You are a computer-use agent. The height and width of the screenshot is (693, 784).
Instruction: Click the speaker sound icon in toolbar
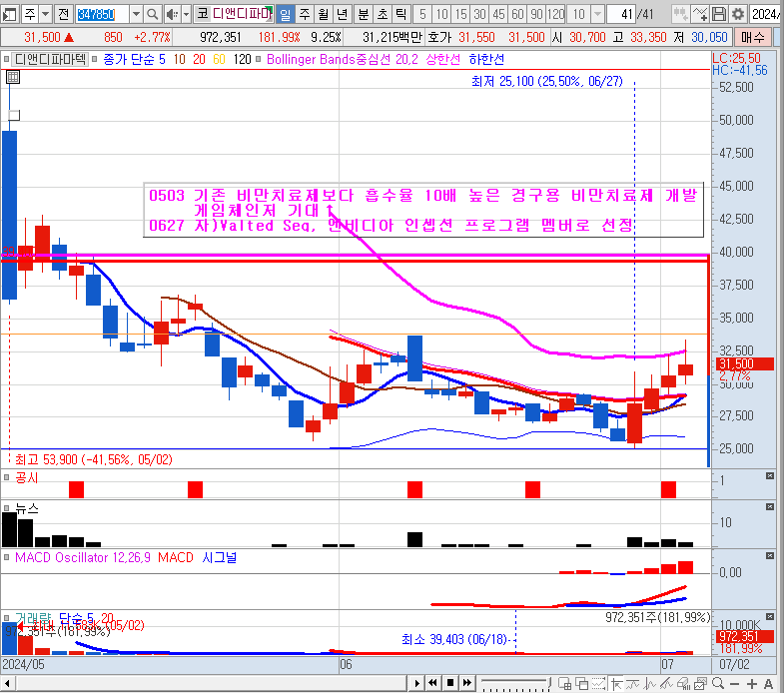tap(171, 14)
